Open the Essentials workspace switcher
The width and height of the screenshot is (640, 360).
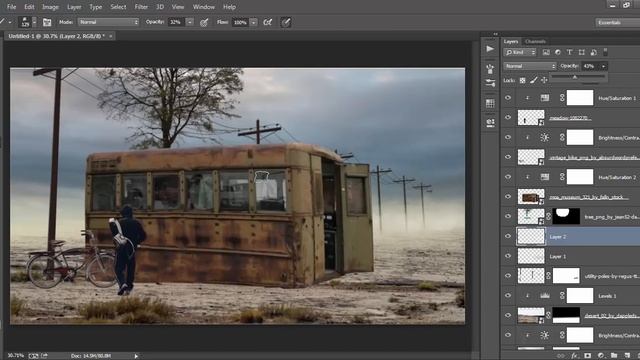click(x=618, y=22)
